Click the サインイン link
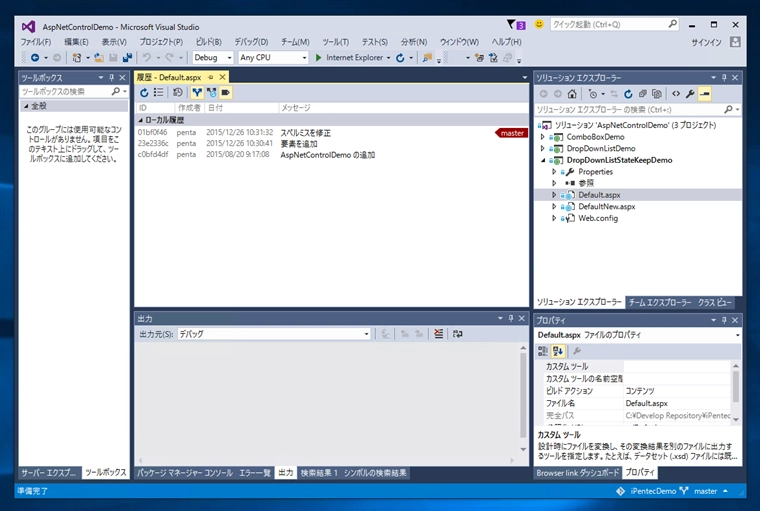This screenshot has width=760, height=511. click(706, 42)
